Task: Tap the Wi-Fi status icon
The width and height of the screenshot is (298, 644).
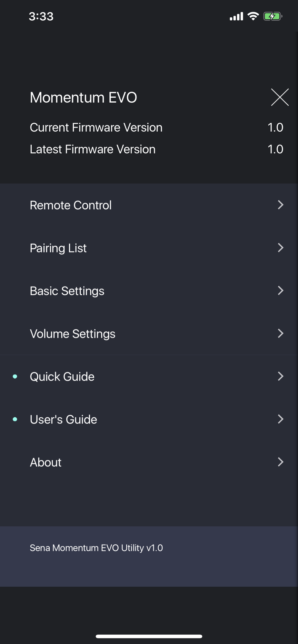Action: point(253,16)
